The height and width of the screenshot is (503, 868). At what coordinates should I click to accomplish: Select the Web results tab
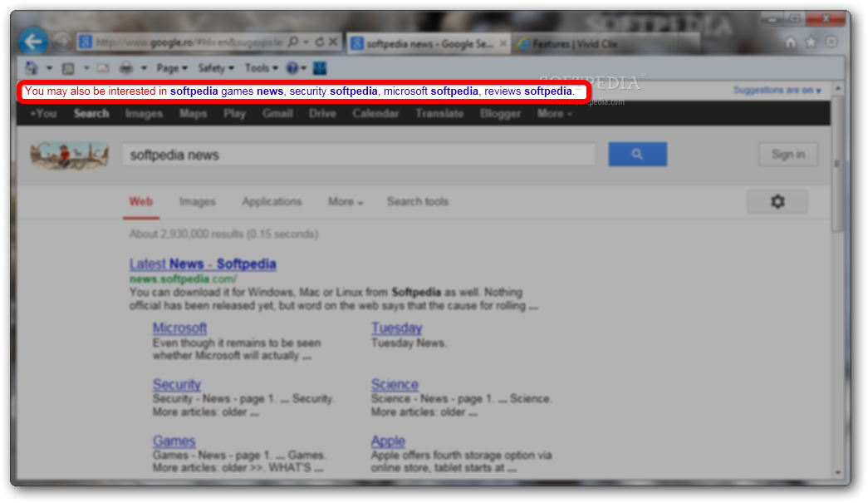click(140, 202)
